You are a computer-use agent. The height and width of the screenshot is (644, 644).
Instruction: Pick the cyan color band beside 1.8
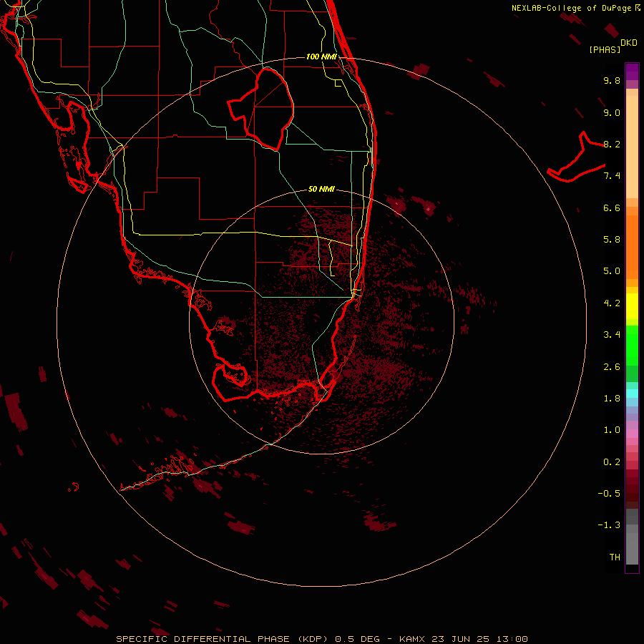pos(632,394)
